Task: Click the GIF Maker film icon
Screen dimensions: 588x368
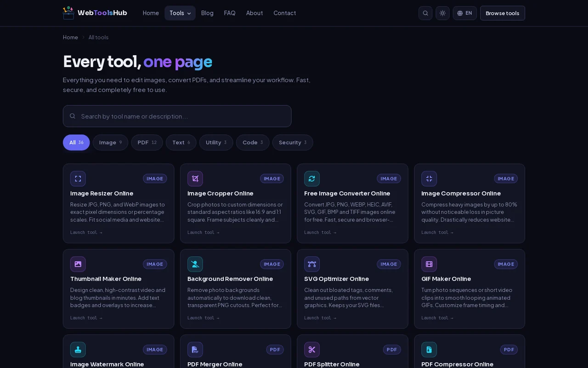Action: (429, 264)
